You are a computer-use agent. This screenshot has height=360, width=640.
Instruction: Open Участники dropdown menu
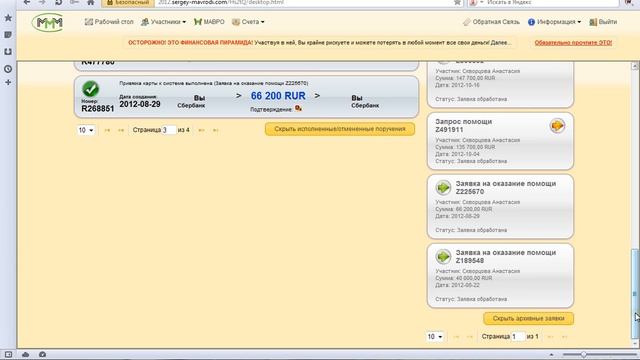[163, 22]
